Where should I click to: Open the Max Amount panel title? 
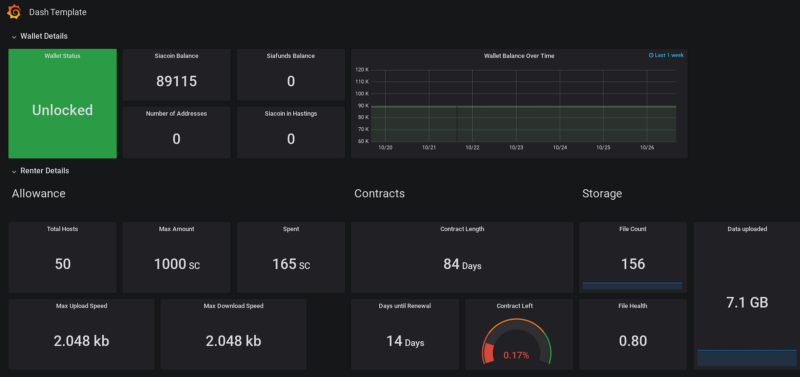coord(177,229)
